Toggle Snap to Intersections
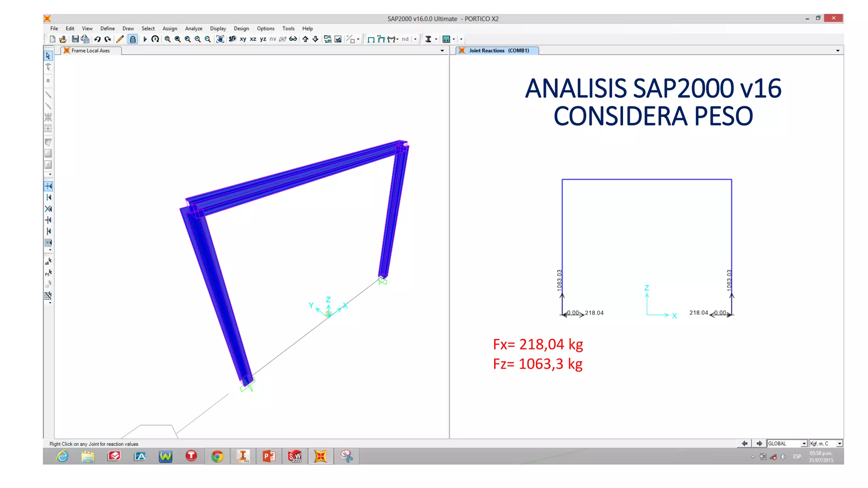The height and width of the screenshot is (488, 868). coord(48,209)
